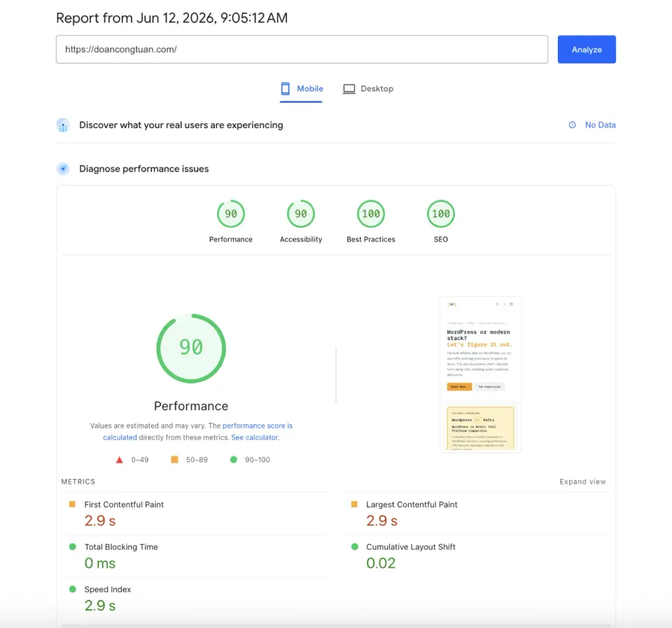
Task: Click the Expand view toggle
Action: (x=582, y=482)
